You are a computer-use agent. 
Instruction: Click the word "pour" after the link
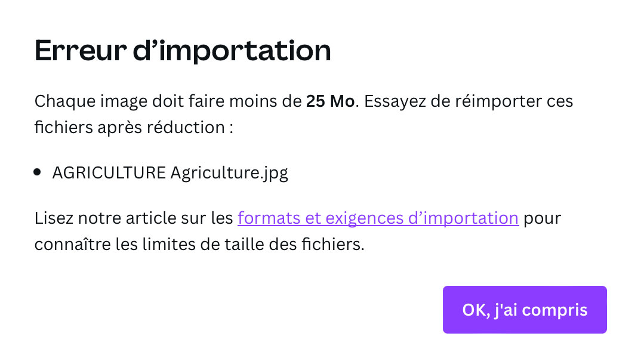coord(542,218)
